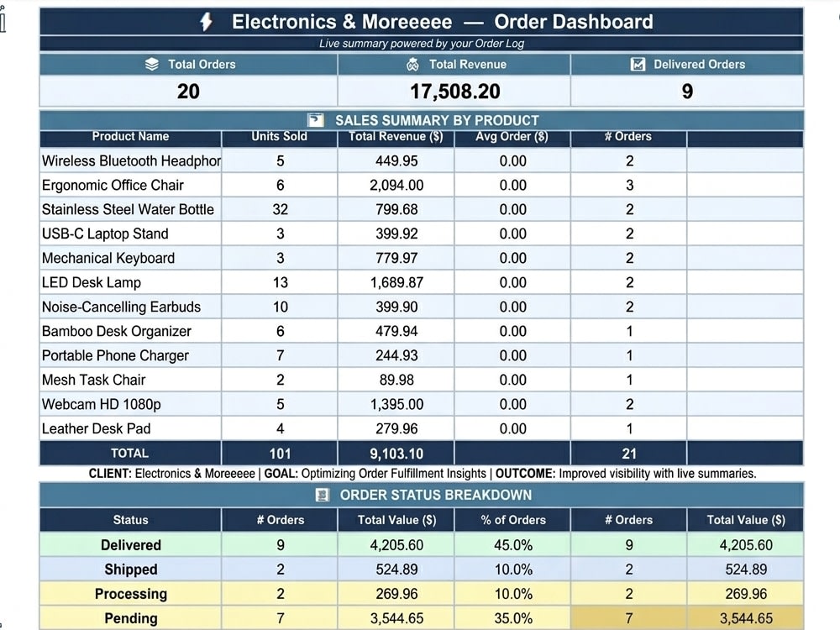840x630 pixels.
Task: Select the Avg Order ($) column header
Action: [x=512, y=137]
